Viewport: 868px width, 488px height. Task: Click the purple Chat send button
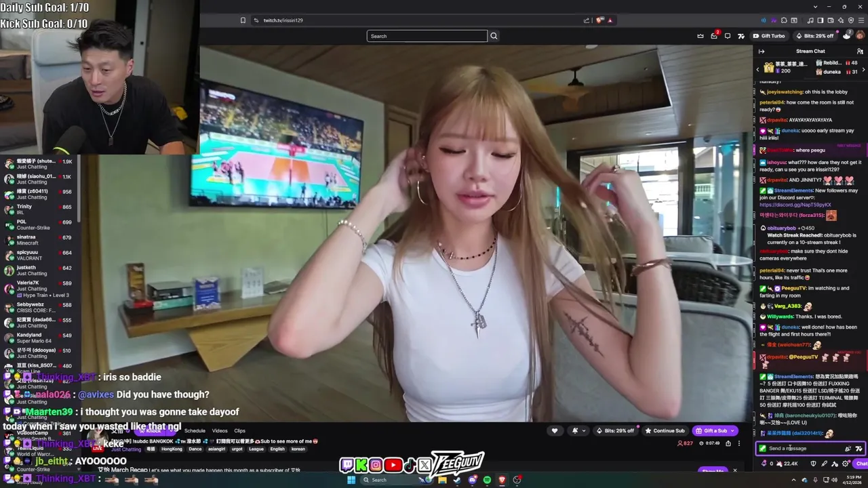pyautogui.click(x=861, y=464)
